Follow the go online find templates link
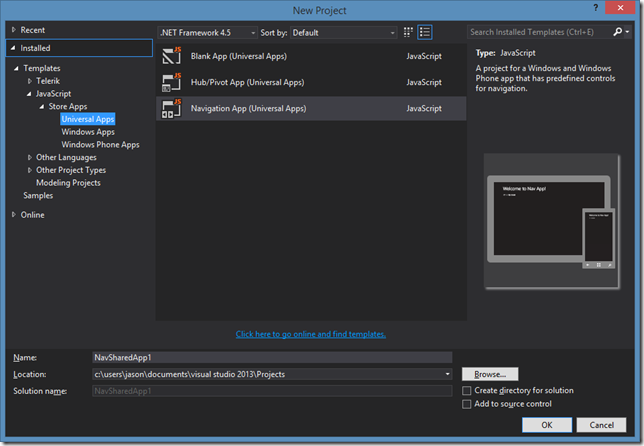The image size is (644, 446). click(310, 334)
